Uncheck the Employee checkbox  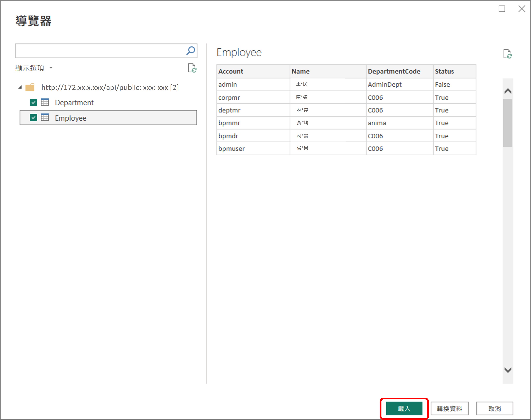coord(33,118)
